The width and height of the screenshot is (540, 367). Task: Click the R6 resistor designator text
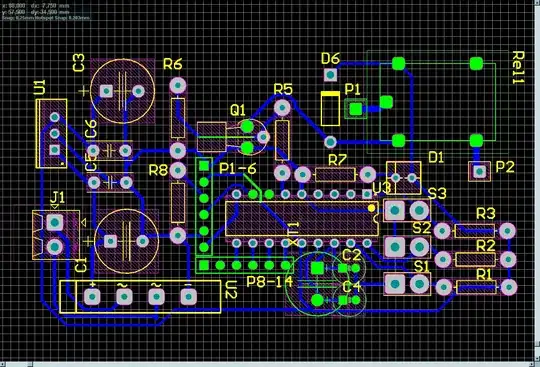(x=173, y=64)
